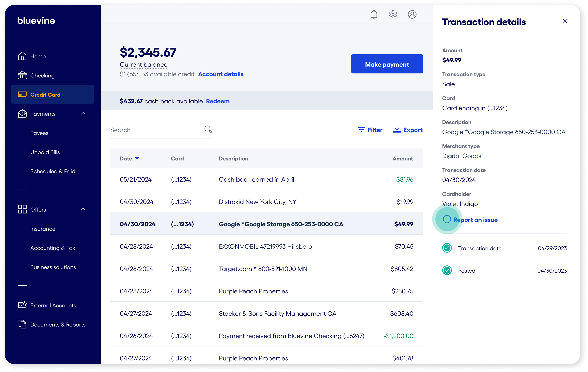Collapse the Payments menu section
This screenshot has width=588, height=372.
[83, 114]
